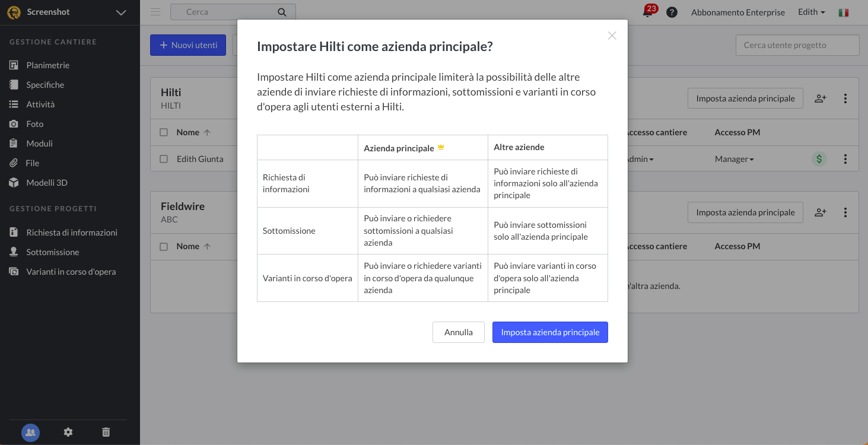The height and width of the screenshot is (445, 868).
Task: Sort Fieldwire table by Nome arrow
Action: coord(207,246)
